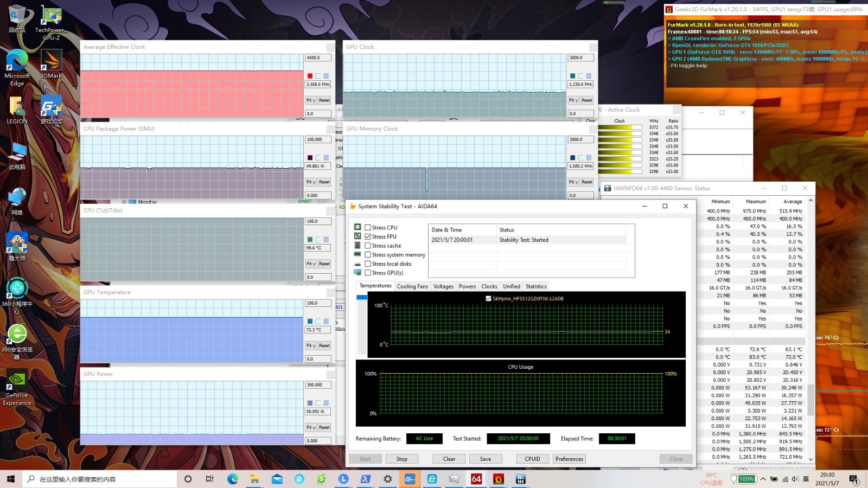The width and height of the screenshot is (868, 488).
Task: Switch to FurMark via taskbar icon
Action: [x=499, y=479]
